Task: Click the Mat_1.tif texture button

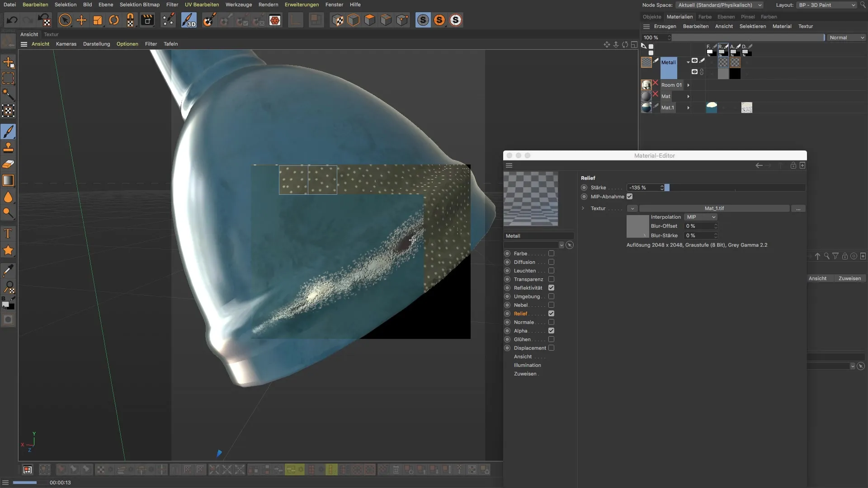Action: point(714,208)
